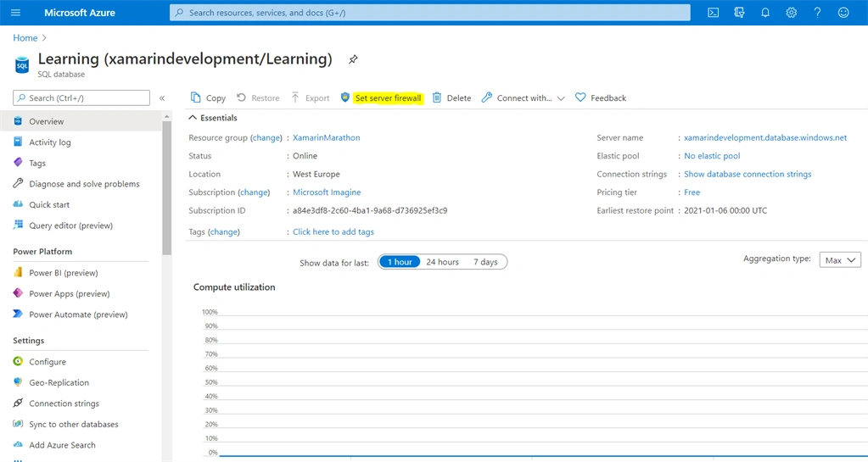Screen dimensions: 868x462
Task: Click the Power Automate icon
Action: (18, 314)
